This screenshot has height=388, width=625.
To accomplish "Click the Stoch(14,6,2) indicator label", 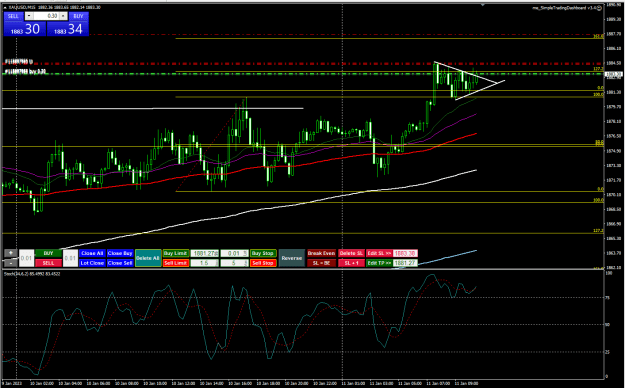I will 32,274.
